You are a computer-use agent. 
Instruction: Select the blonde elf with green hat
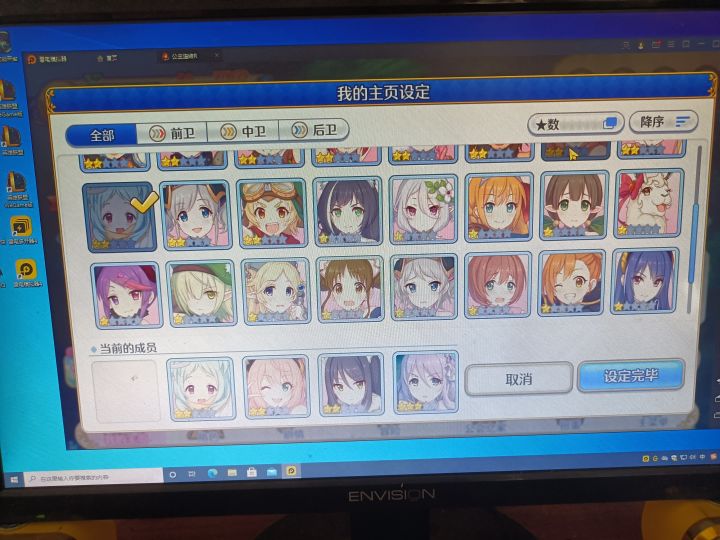click(x=201, y=293)
